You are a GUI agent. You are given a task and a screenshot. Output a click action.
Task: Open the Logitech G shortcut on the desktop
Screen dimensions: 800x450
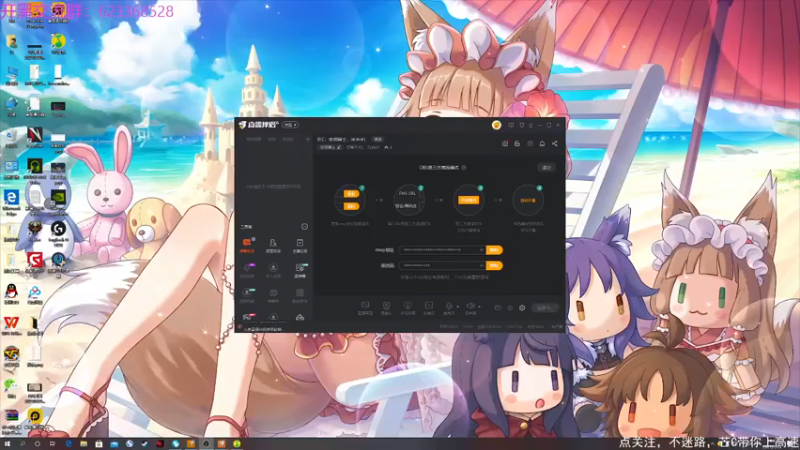pos(58,232)
